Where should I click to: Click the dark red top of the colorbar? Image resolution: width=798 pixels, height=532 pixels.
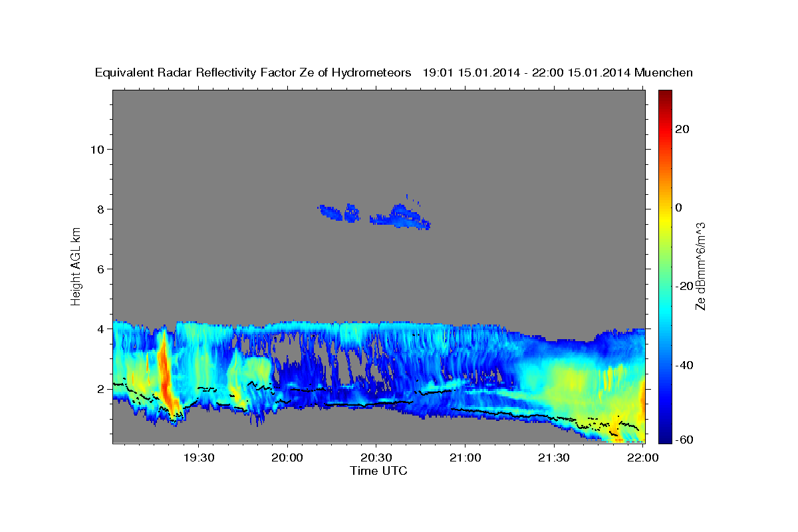664,96
